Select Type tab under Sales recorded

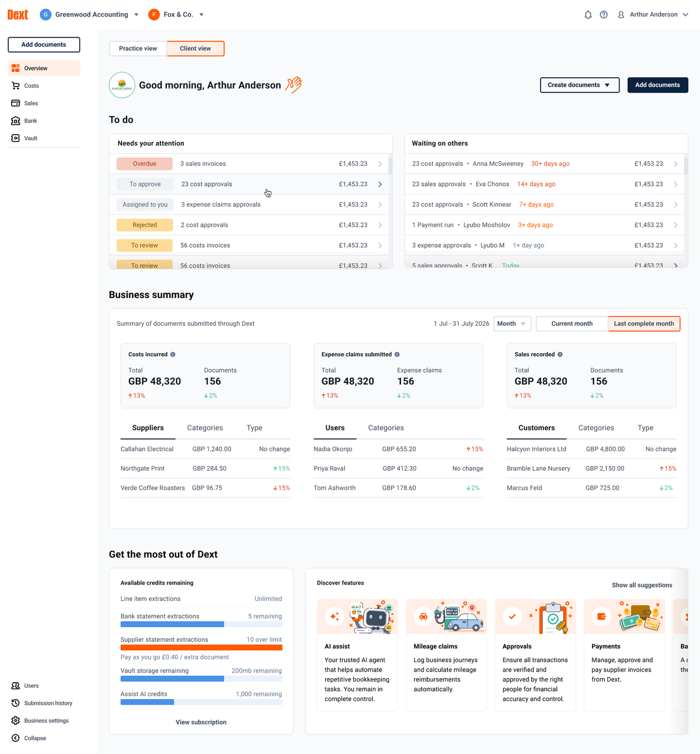point(646,428)
